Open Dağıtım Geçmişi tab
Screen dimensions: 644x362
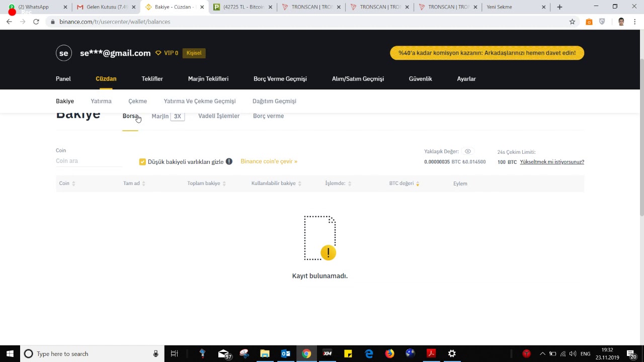coord(274,101)
